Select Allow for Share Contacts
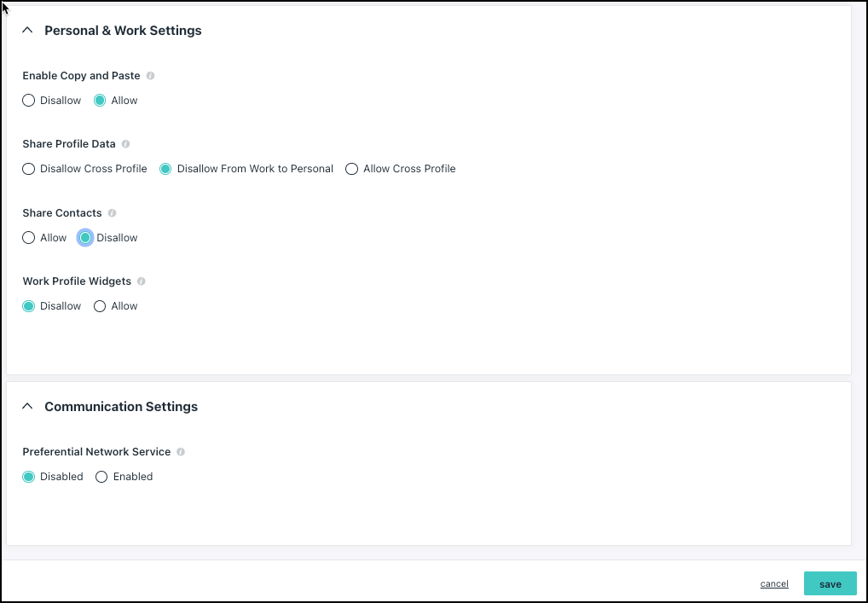Viewport: 868px width, 603px height. [x=29, y=238]
